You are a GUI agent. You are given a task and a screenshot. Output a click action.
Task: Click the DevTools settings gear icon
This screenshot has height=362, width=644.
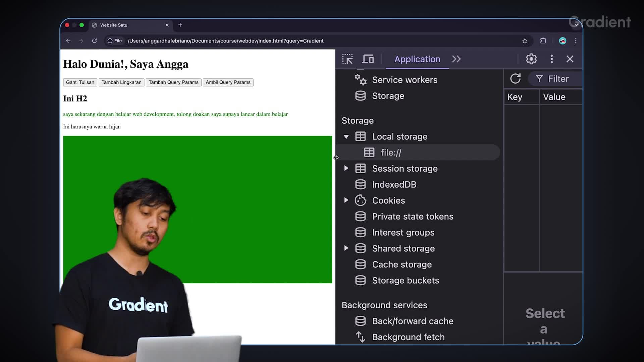point(530,59)
